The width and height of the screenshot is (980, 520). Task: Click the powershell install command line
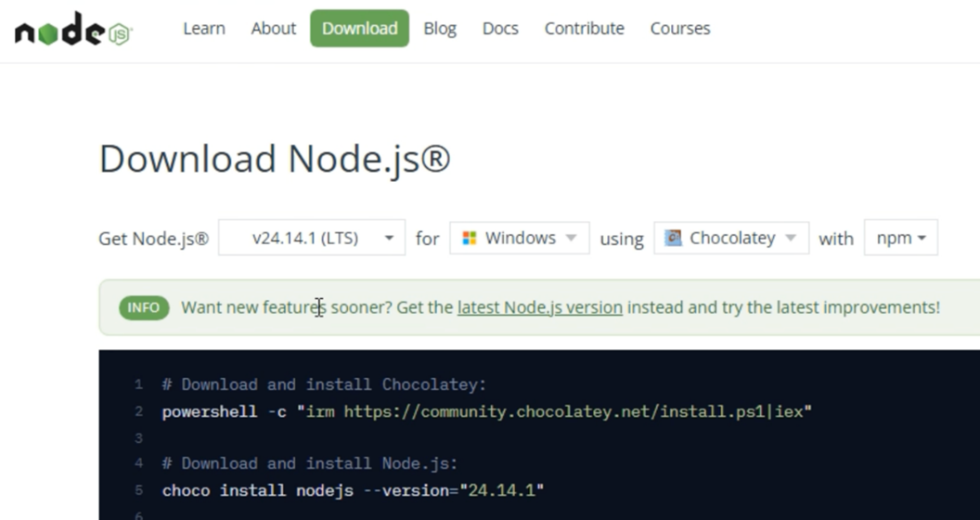(x=487, y=411)
